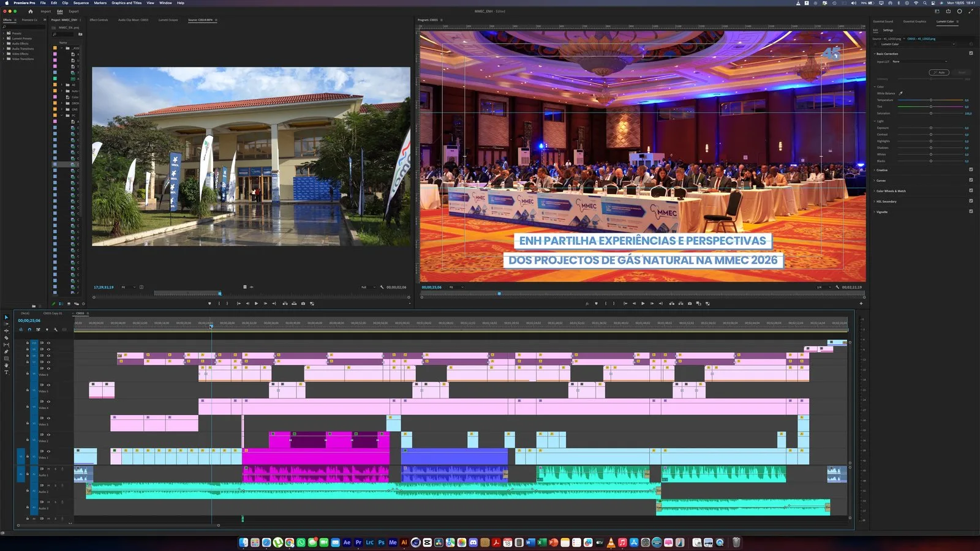Expand the HSL Secondary section
980x551 pixels.
(x=874, y=201)
